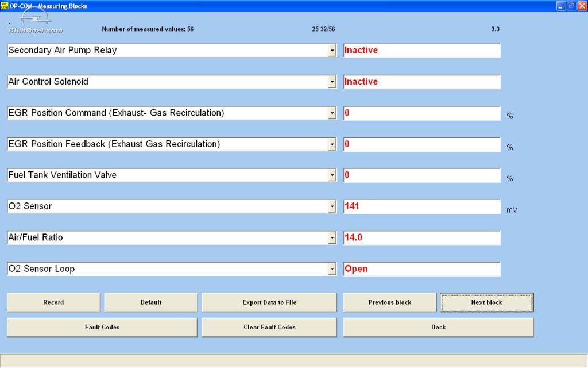This screenshot has width=588, height=368.
Task: Click the Air/Fuel Ratio 14.0 value field
Action: (x=422, y=237)
